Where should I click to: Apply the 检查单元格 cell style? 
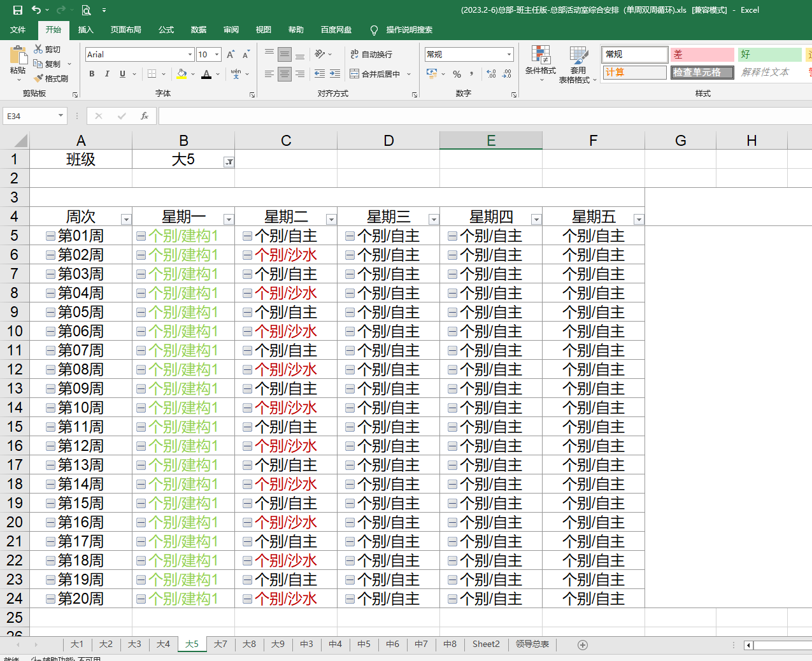[x=702, y=73]
